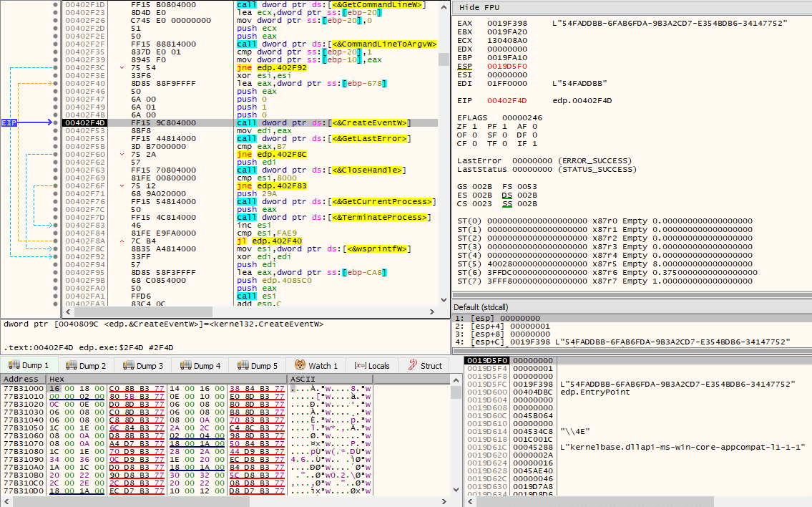Click the EIP marker label in the gutter
This screenshot has width=812, height=507.
click(x=9, y=123)
